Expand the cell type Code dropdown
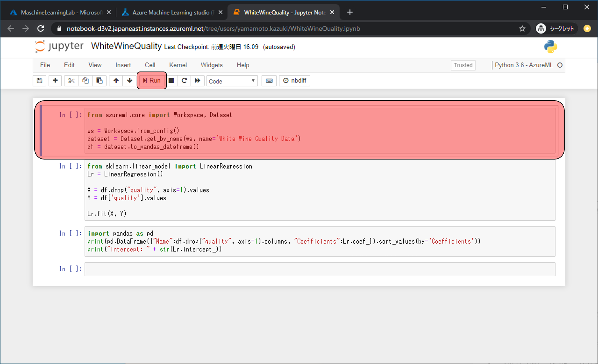This screenshot has height=364, width=598. [232, 81]
